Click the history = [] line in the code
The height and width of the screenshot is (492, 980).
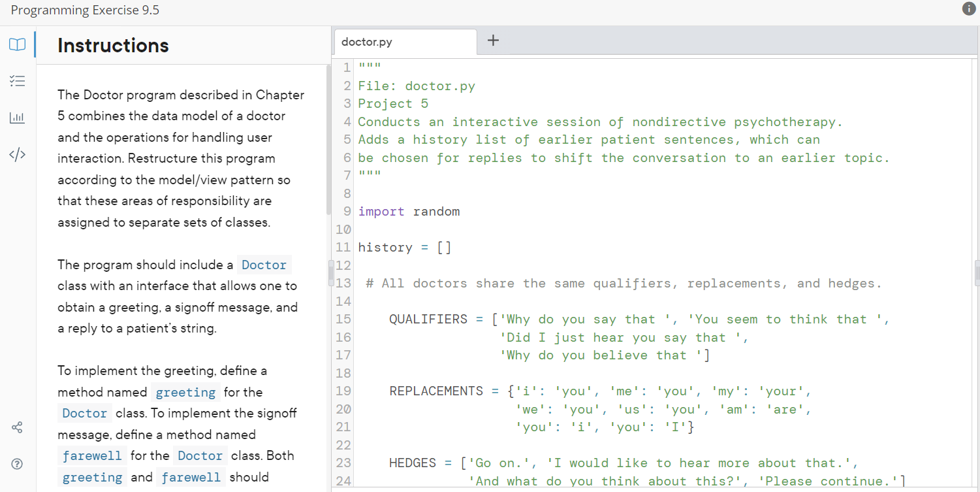point(403,247)
